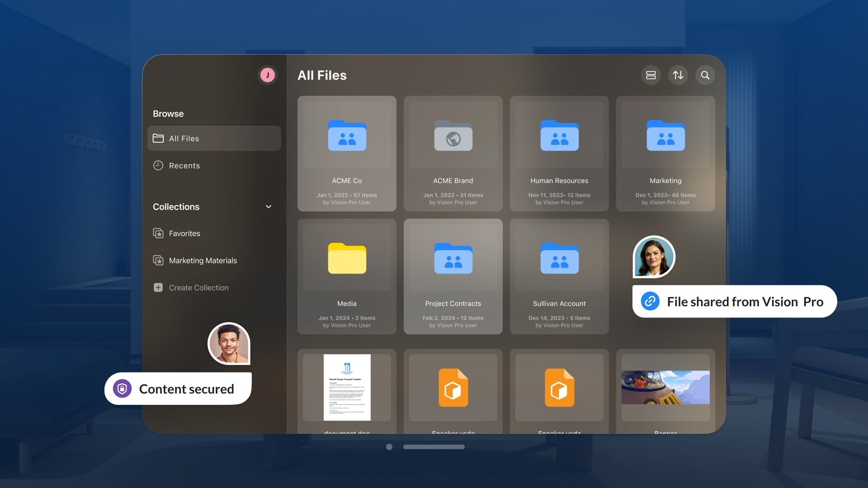Open the document thumbnail preview
Screen dimensions: 868x488
click(x=347, y=387)
